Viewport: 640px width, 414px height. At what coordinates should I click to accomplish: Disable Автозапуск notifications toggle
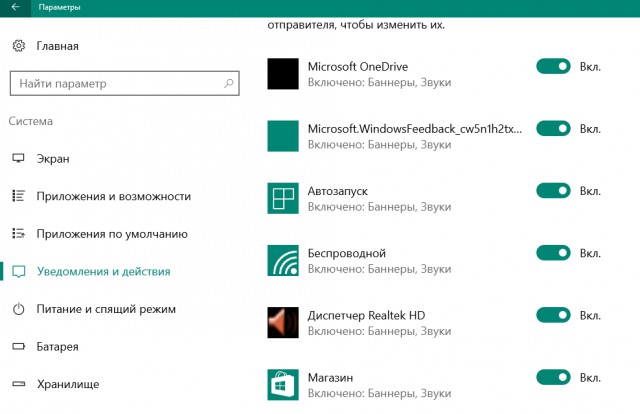[553, 191]
